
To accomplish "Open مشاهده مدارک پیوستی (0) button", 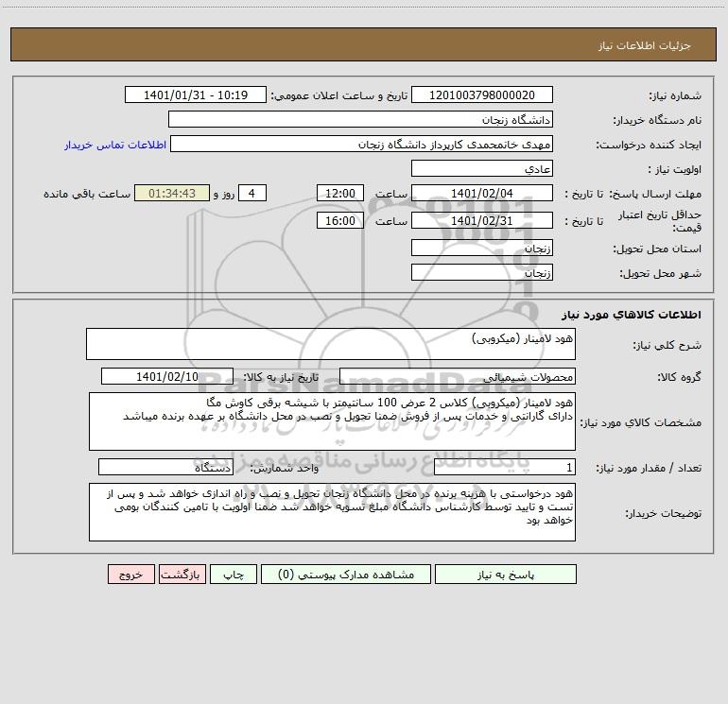I will click(x=346, y=574).
